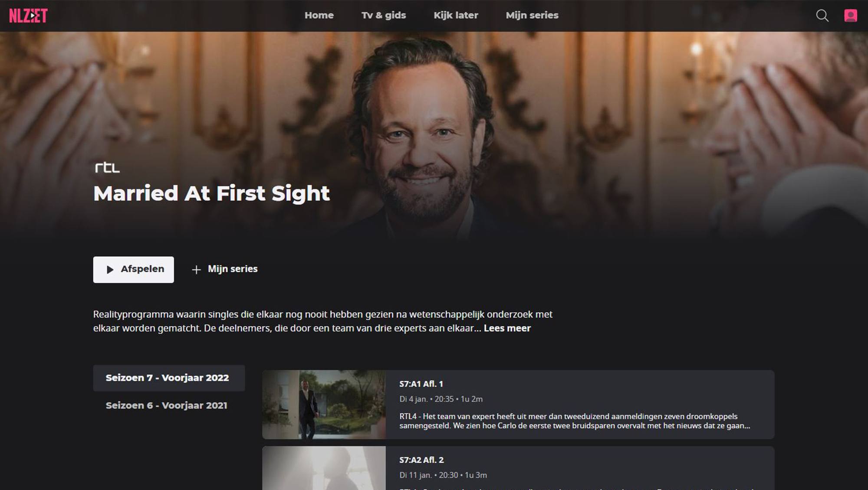Screen dimensions: 868x490
Task: Switch to Seizoen 6 - Voorjaar 2021
Action: (166, 405)
